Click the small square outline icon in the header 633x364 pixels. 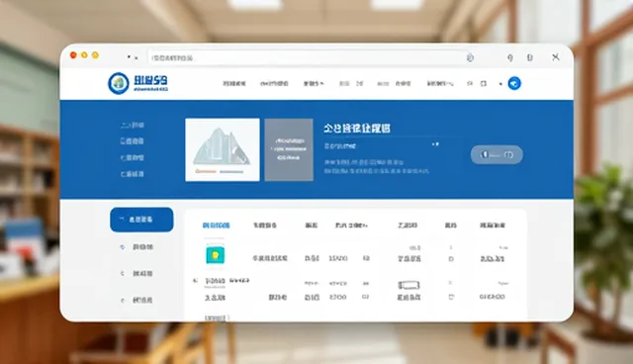[x=483, y=83]
